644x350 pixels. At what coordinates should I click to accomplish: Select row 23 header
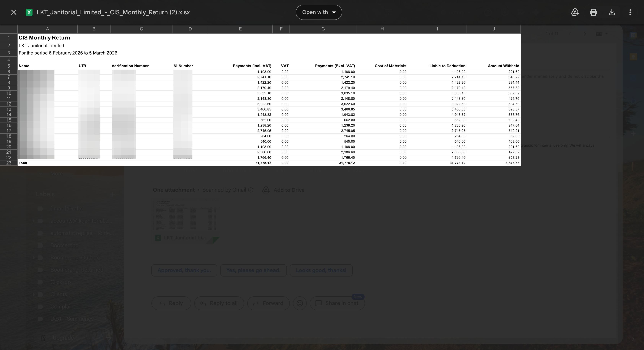pyautogui.click(x=9, y=163)
